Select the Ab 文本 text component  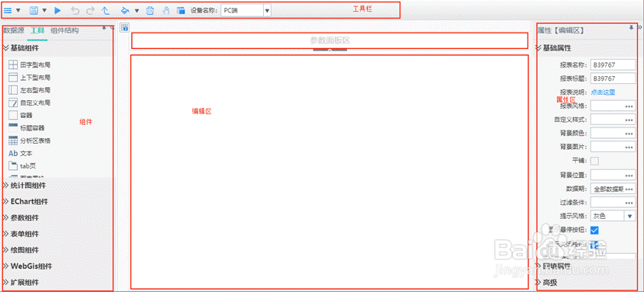click(x=20, y=154)
